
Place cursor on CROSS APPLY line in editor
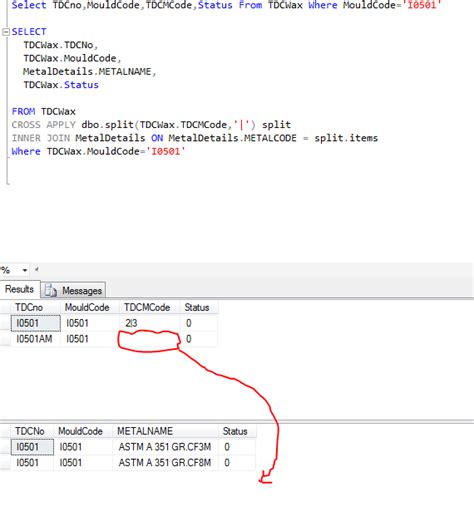(x=151, y=125)
